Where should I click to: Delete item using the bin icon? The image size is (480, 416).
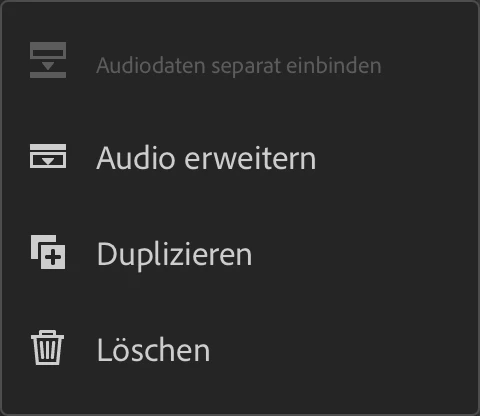tap(47, 348)
